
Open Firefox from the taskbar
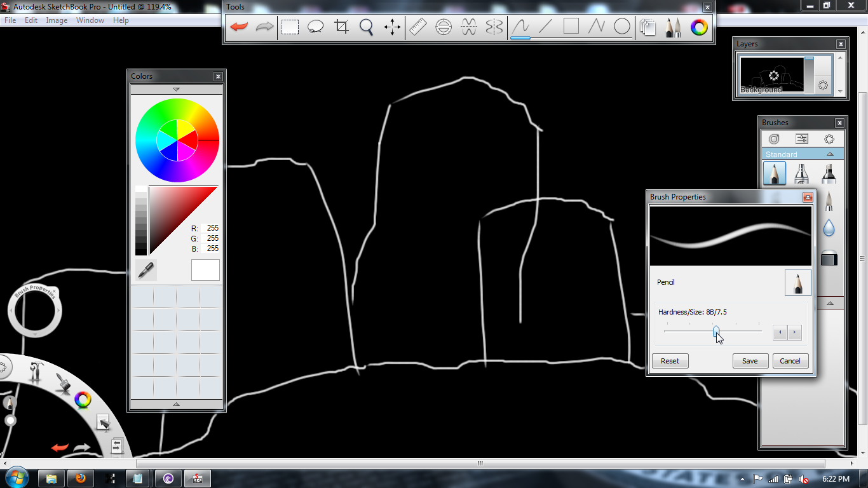pyautogui.click(x=81, y=478)
